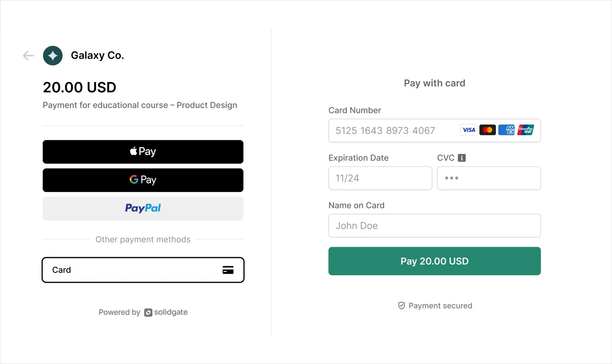
Task: Click the back arrow to return
Action: 28,56
